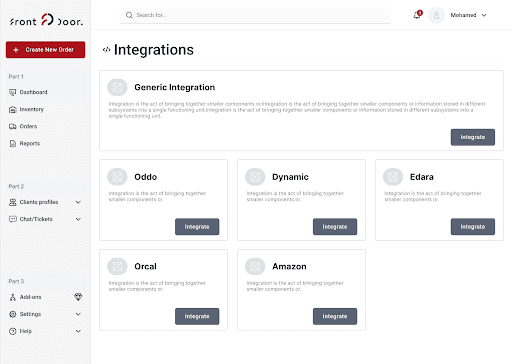The width and height of the screenshot is (512, 364).
Task: Expand the Clients profiles menu chevron
Action: [x=78, y=202]
